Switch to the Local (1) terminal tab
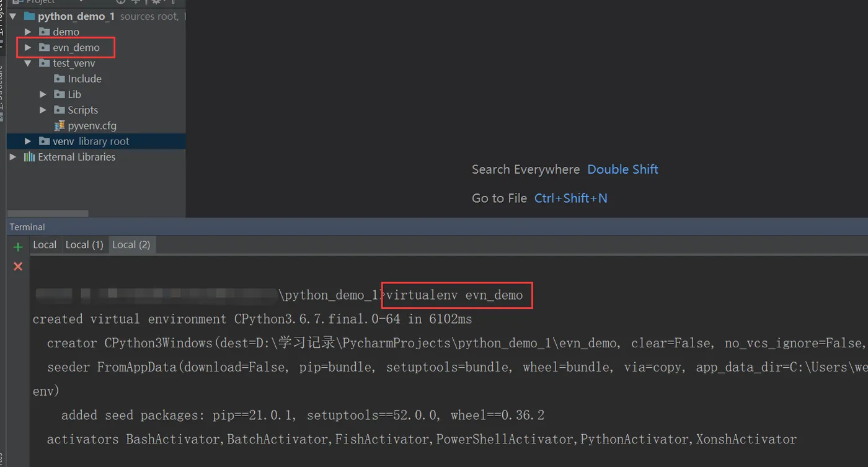Image resolution: width=868 pixels, height=467 pixels. pos(84,245)
